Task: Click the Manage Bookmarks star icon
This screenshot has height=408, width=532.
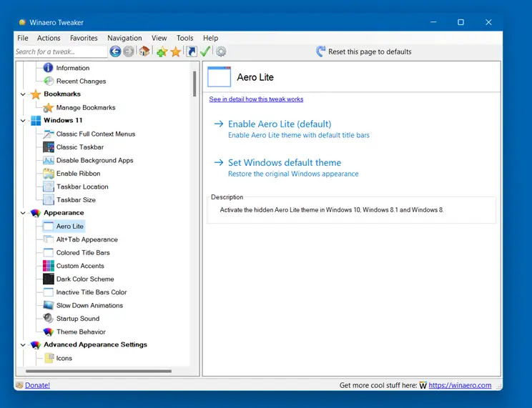Action: [48, 107]
